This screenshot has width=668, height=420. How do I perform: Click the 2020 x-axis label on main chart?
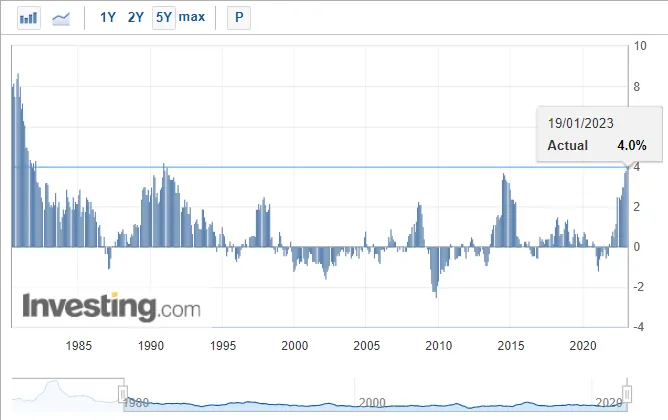click(x=583, y=345)
